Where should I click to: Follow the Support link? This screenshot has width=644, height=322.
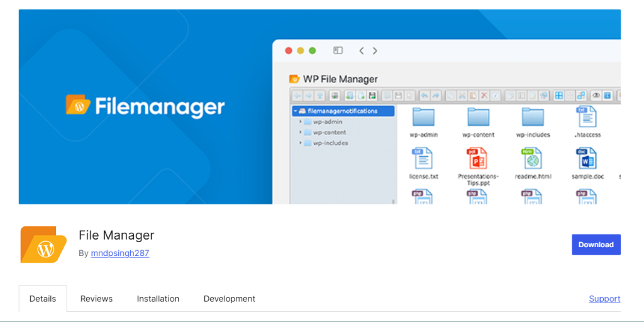click(604, 299)
